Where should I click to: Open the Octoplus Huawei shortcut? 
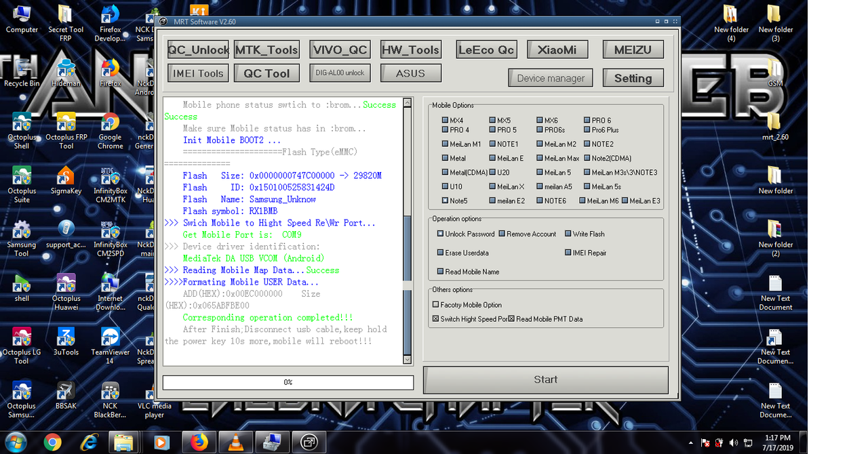[66, 292]
